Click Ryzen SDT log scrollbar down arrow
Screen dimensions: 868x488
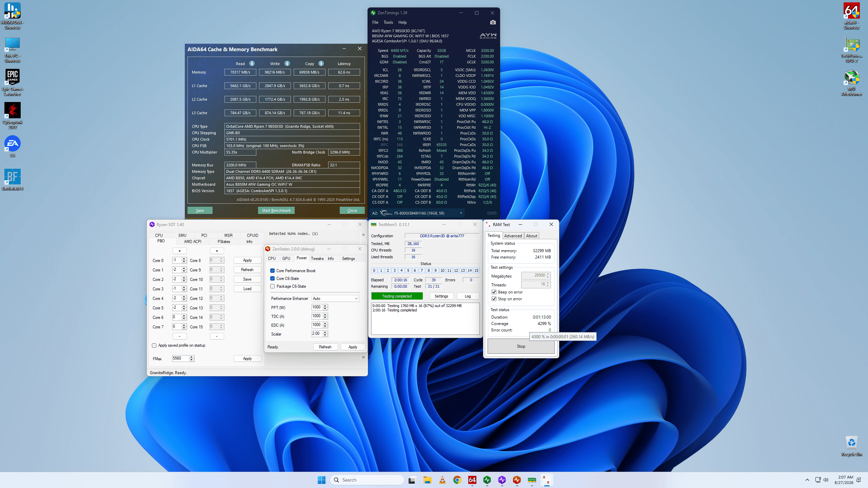[363, 358]
